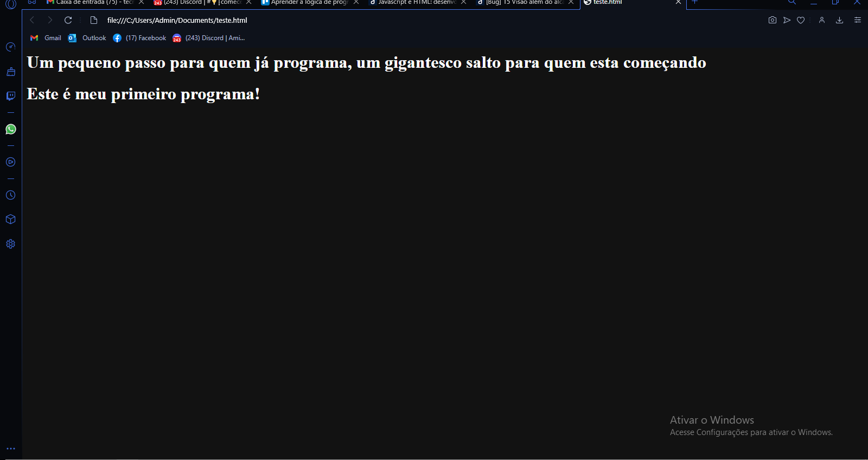Screen dimensions: 868x460
Task: Open Extensions cube icon in sidebar
Action: click(10, 220)
